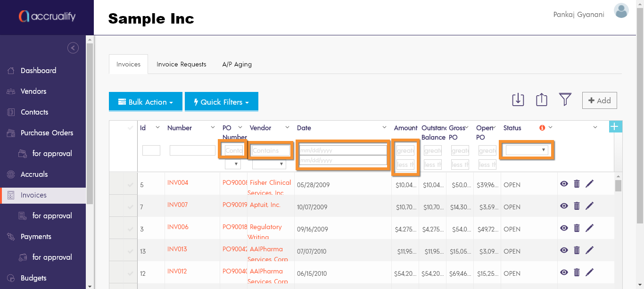Tick the checkbox for invoice INV013 row
The height and width of the screenshot is (289, 644).
(130, 251)
